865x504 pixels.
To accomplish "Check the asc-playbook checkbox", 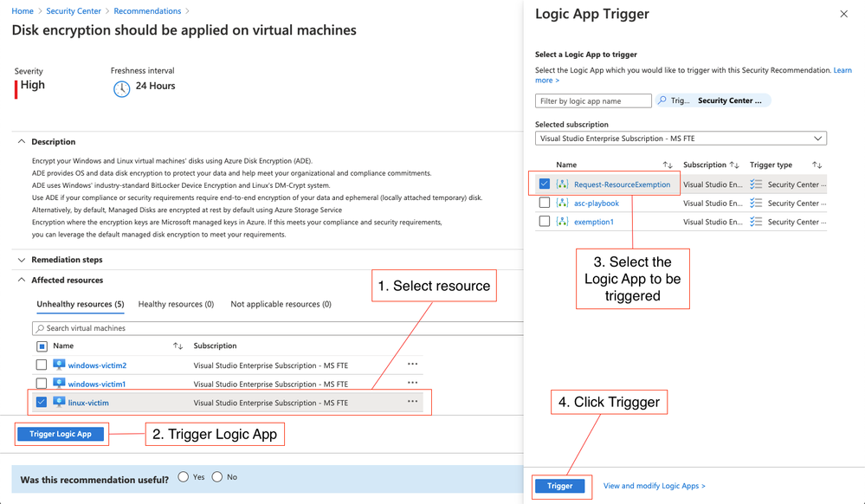I will coord(545,203).
